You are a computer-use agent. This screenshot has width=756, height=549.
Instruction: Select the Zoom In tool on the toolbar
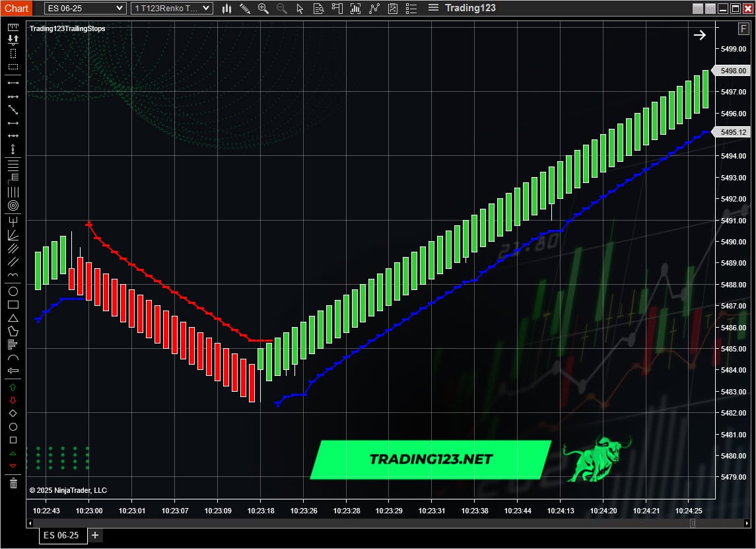point(263,9)
